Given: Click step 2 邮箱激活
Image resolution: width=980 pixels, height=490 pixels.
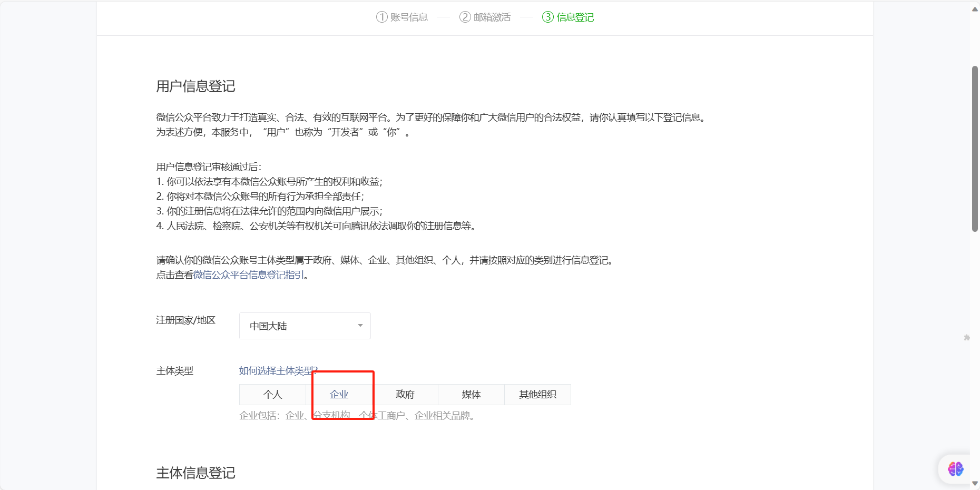Looking at the screenshot, I should click(485, 17).
